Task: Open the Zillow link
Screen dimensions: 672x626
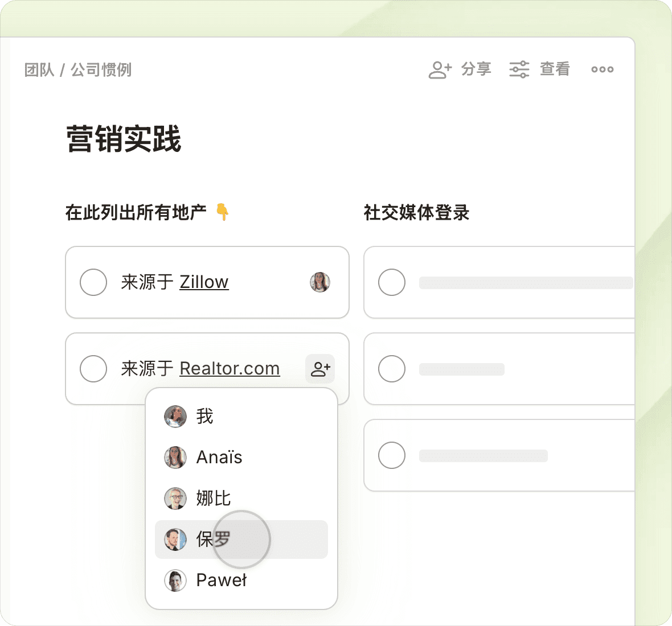Action: tap(204, 282)
